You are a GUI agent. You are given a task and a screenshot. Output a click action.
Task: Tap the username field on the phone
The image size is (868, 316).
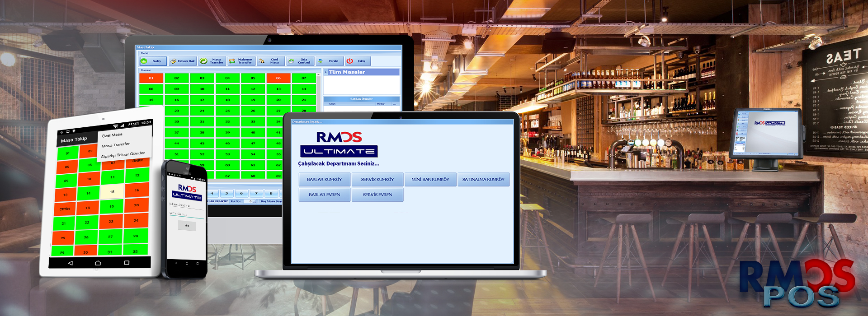186,205
